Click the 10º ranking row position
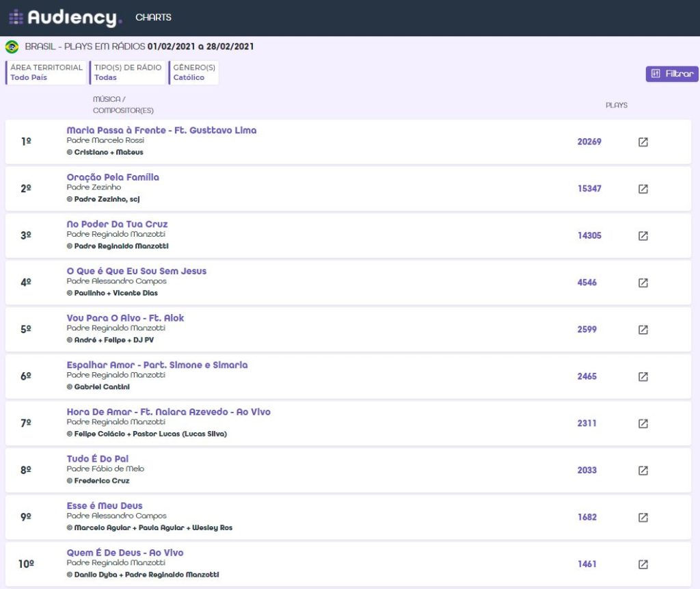 click(26, 564)
